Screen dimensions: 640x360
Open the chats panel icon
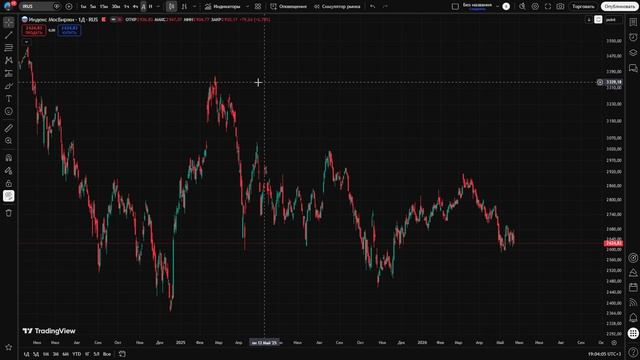pyautogui.click(x=633, y=68)
